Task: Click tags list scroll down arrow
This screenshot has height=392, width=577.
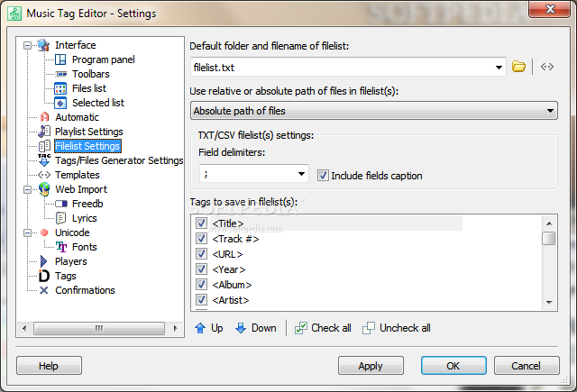Action: pyautogui.click(x=549, y=302)
